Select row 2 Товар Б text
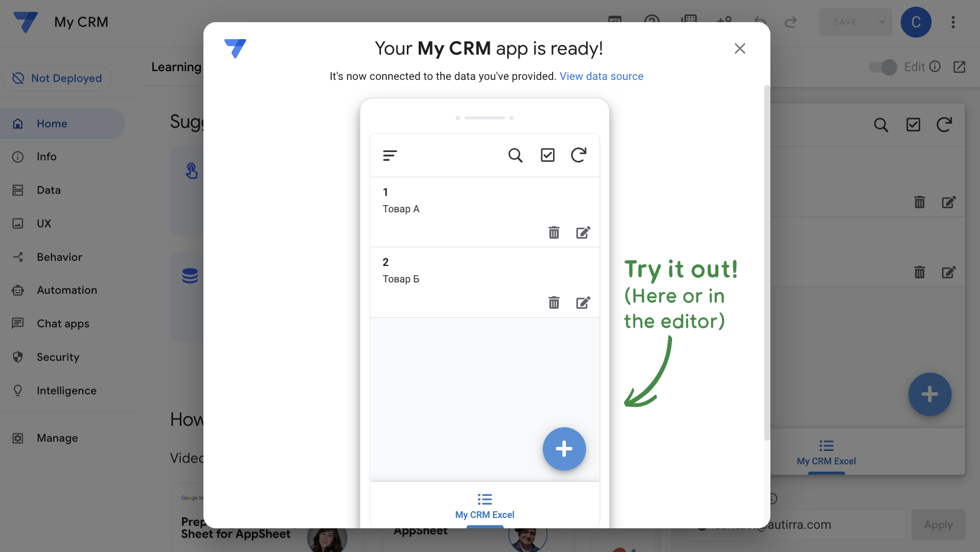This screenshot has width=980, height=552. (x=401, y=279)
